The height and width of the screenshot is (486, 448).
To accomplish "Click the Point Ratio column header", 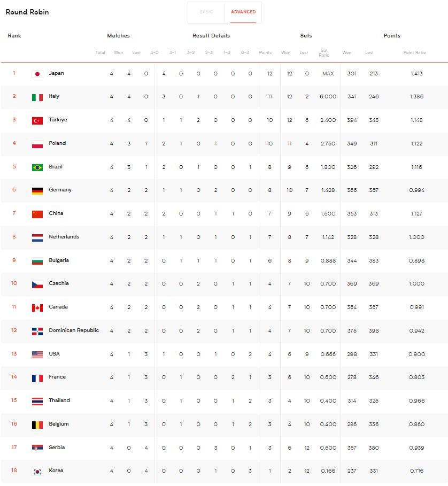I will (414, 53).
